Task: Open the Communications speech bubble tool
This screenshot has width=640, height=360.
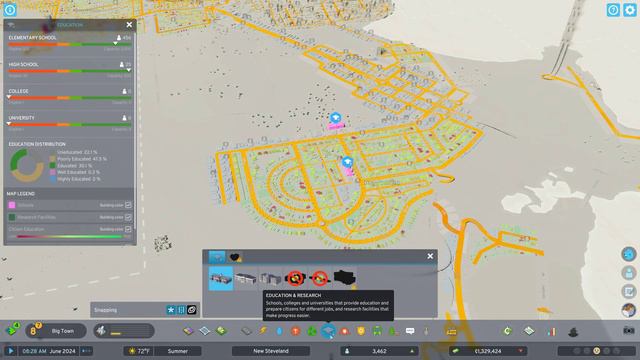Action: (410, 331)
